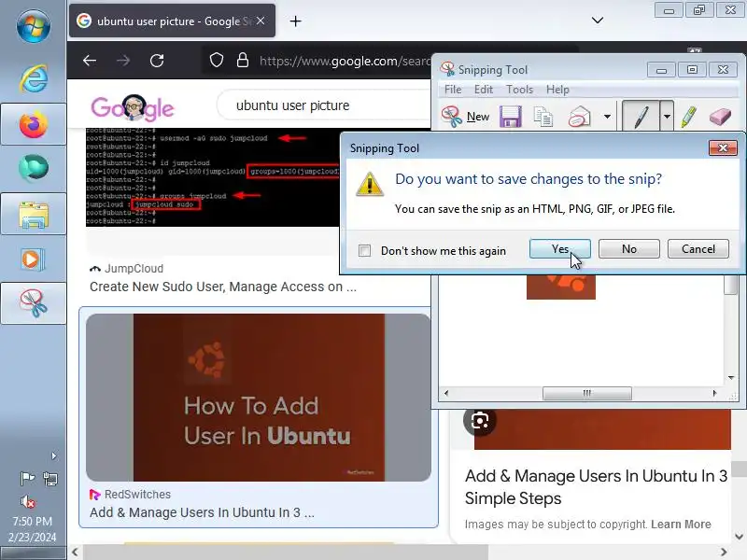Click the Firefox URL address field

(x=345, y=61)
